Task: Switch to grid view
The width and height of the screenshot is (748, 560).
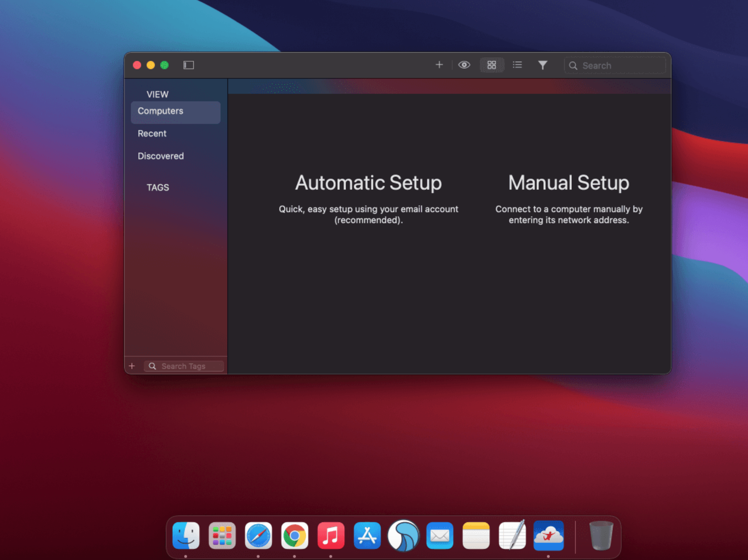Action: (492, 65)
